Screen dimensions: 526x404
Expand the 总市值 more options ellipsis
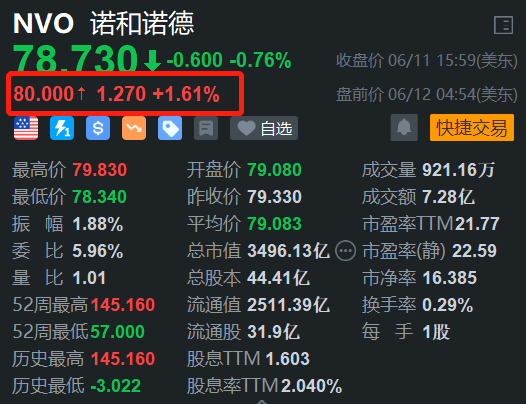(x=346, y=251)
